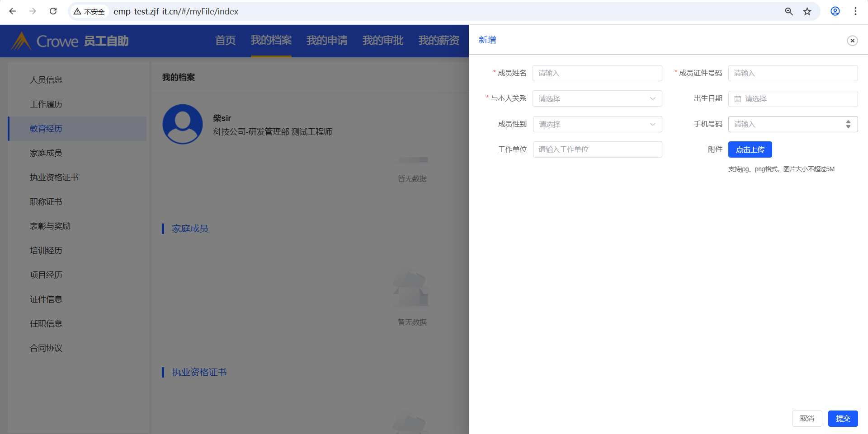The width and height of the screenshot is (868, 434).
Task: Click the 新增 drawer title
Action: [487, 40]
